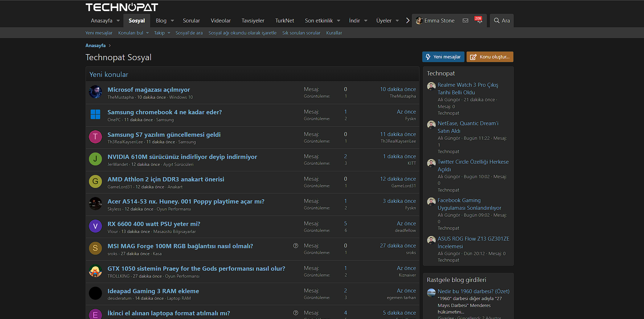Click Sosyal ağı okundu olarak işaretle
The width and height of the screenshot is (644, 319).
click(x=242, y=33)
